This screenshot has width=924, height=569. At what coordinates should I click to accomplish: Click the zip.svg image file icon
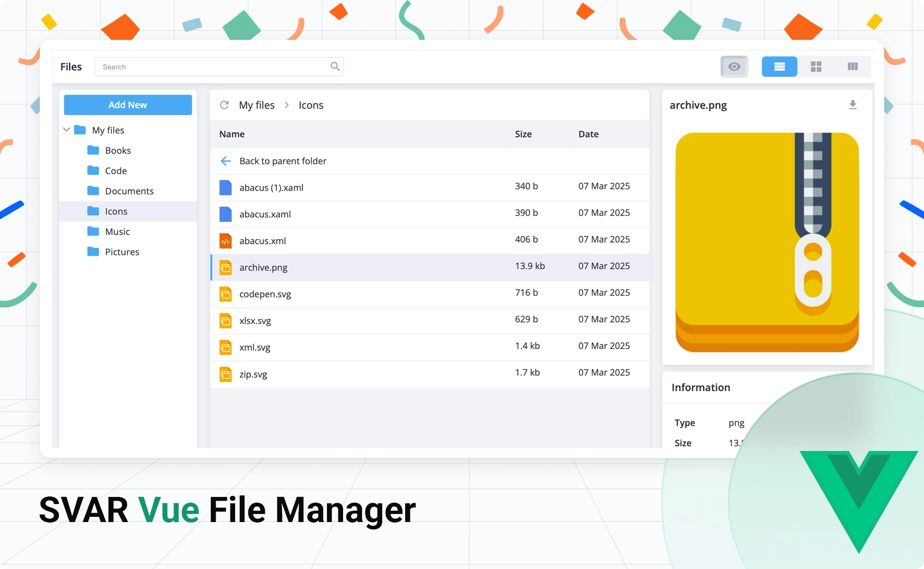pos(226,374)
